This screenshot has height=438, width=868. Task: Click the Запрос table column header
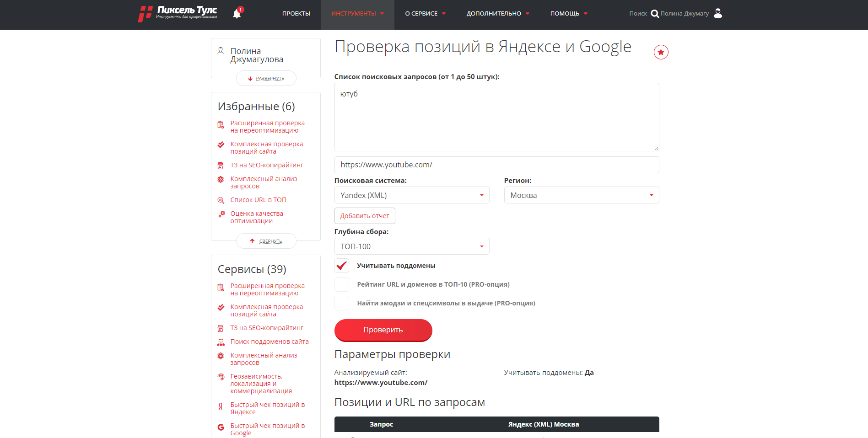pos(381,424)
